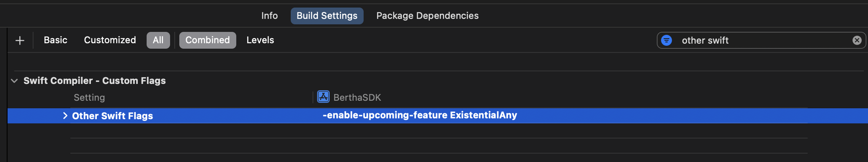
Task: Show Customized build settings only
Action: tap(110, 40)
